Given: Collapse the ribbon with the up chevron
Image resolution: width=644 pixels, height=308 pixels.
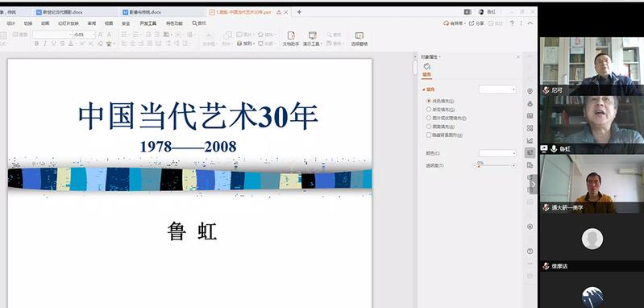Looking at the screenshot, I should point(530,23).
